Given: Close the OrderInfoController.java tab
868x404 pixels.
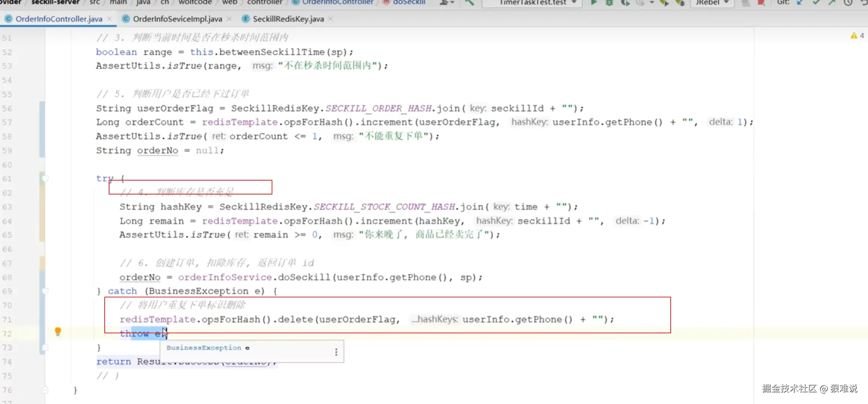Looking at the screenshot, I should (109, 19).
